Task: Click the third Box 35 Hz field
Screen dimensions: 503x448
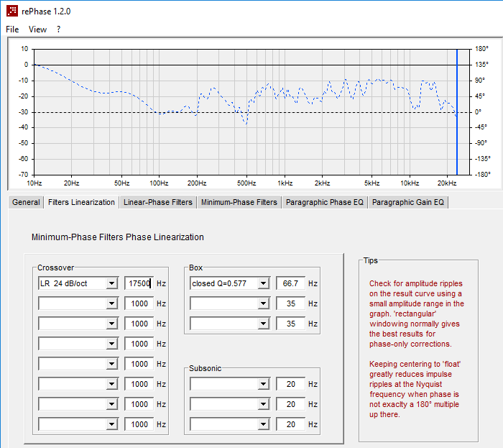Action: [x=290, y=324]
